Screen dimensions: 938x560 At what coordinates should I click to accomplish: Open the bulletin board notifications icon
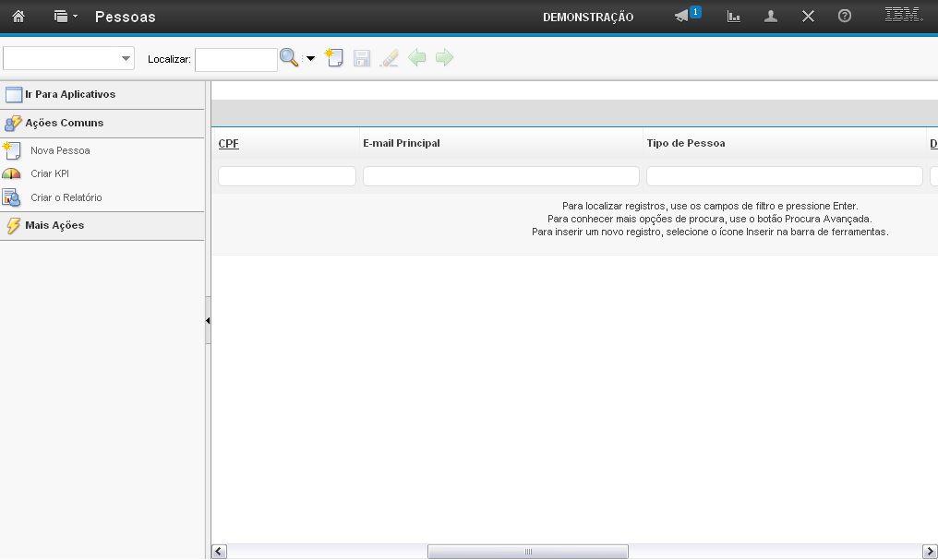click(684, 17)
